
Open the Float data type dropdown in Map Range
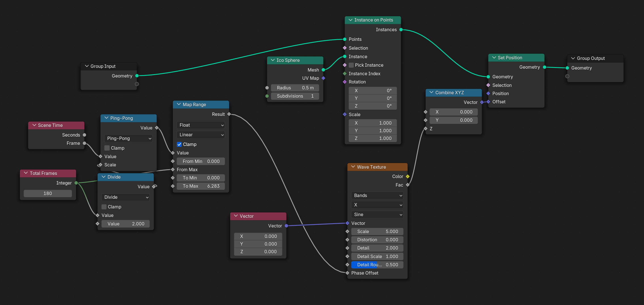point(200,125)
